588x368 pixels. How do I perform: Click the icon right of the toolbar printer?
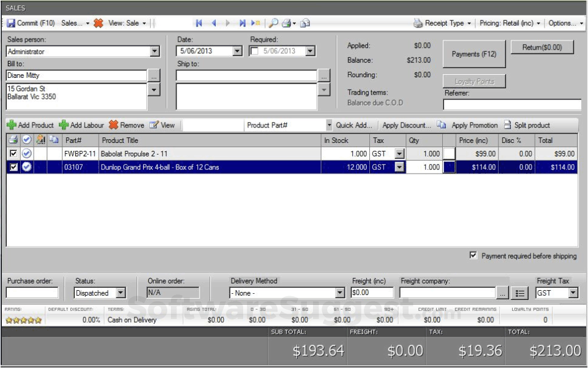click(x=305, y=23)
